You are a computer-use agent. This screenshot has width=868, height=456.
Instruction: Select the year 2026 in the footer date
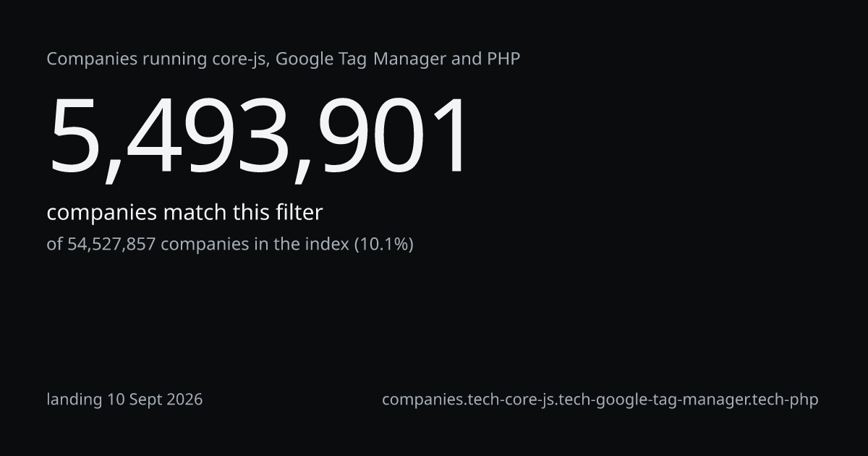point(184,400)
